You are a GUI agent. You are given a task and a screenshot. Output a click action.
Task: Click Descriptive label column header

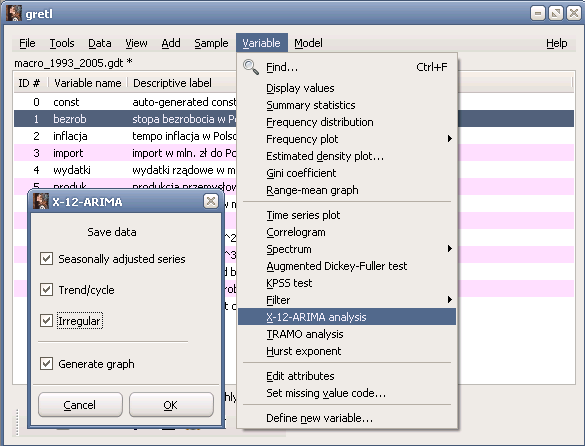coord(172,83)
